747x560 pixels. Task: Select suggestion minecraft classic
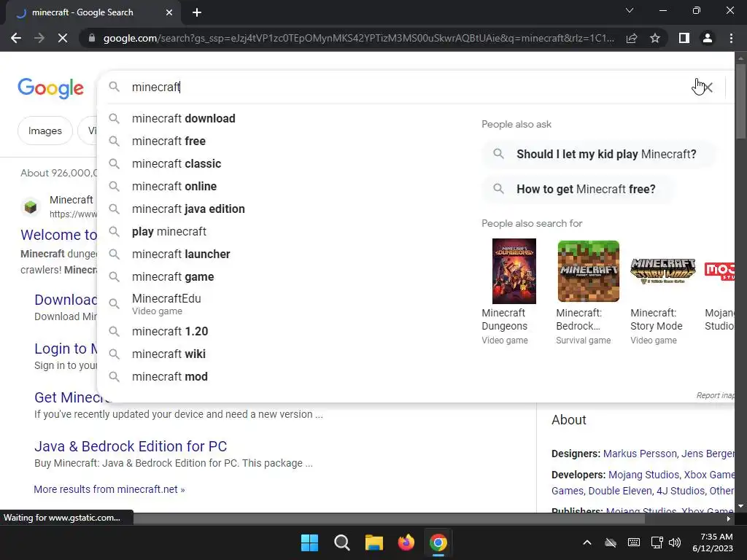pyautogui.click(x=177, y=164)
